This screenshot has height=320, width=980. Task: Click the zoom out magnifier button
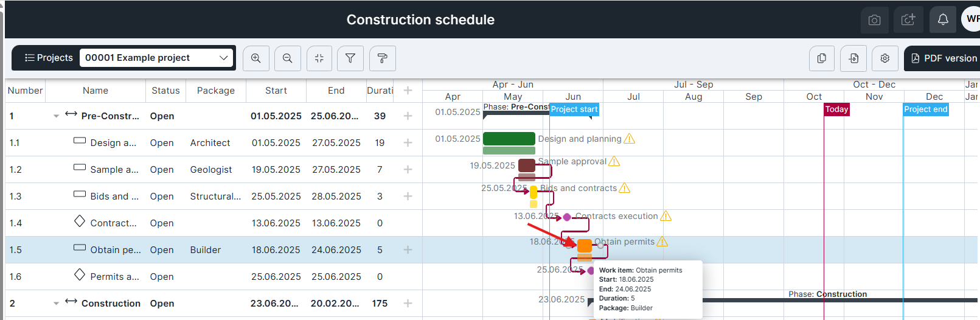point(288,58)
